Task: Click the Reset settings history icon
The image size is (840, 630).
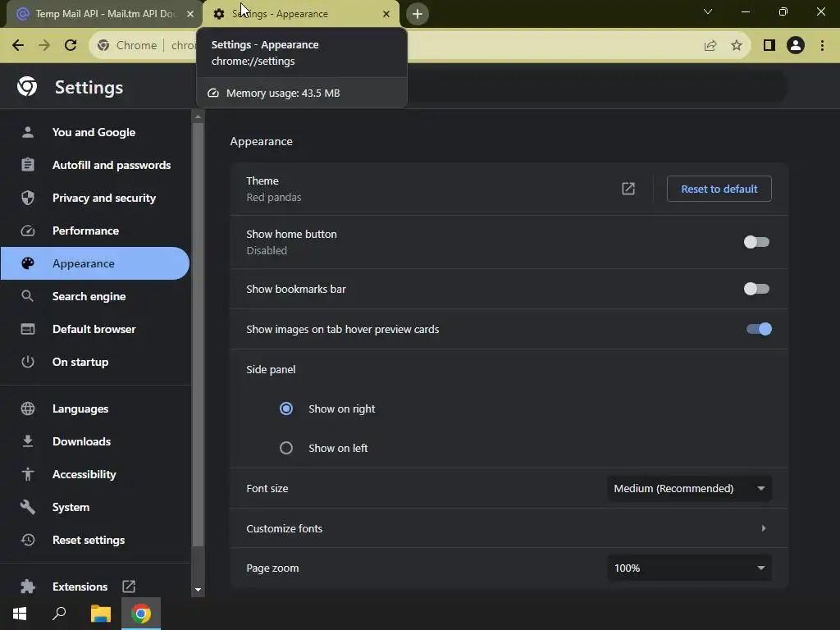Action: [28, 540]
